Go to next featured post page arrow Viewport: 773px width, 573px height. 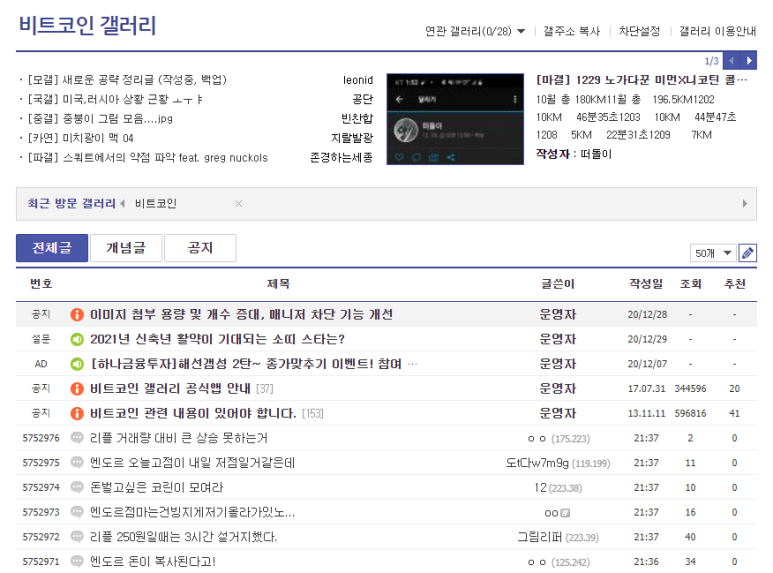(x=749, y=61)
